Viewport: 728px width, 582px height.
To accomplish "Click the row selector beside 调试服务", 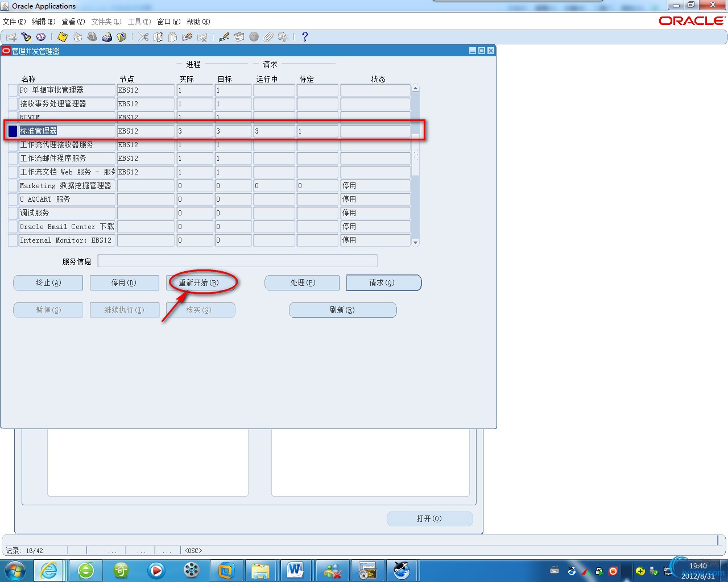I will pos(13,213).
